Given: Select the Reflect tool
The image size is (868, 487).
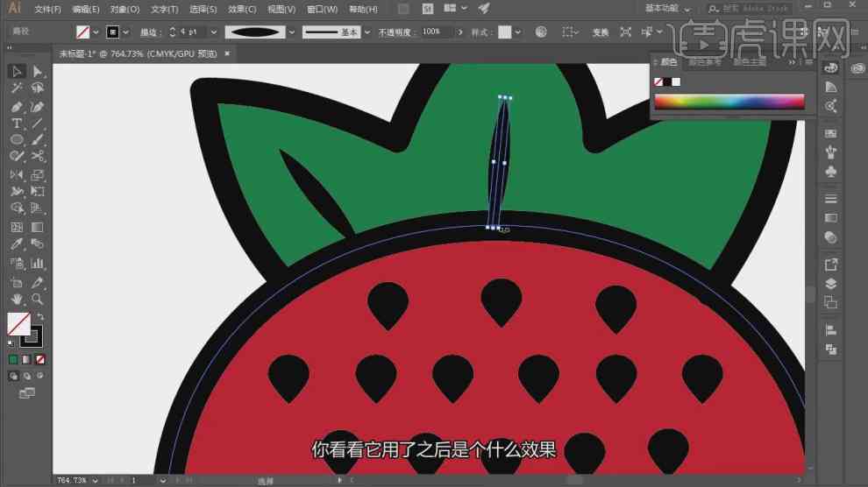Looking at the screenshot, I should tap(16, 174).
